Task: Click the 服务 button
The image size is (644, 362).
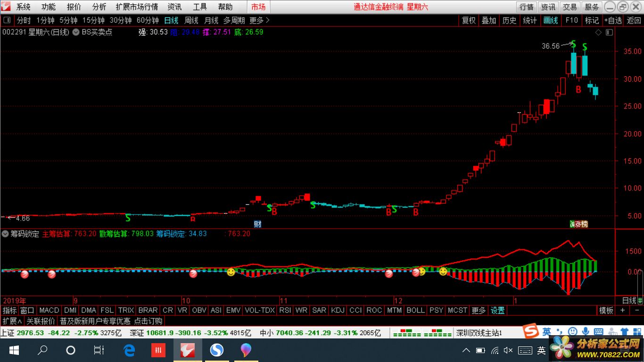Action: tap(592, 7)
